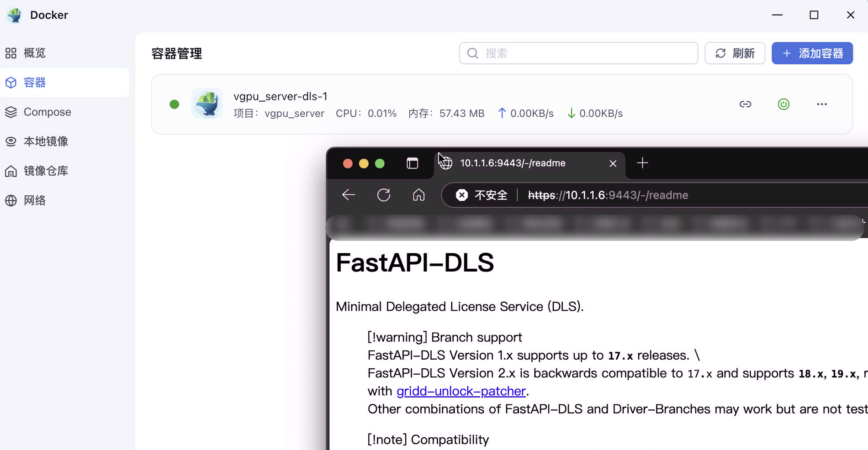Screen dimensions: 868x450
Task: Select the 10.1.1.6:9443/-/readme tab
Action: click(529, 163)
